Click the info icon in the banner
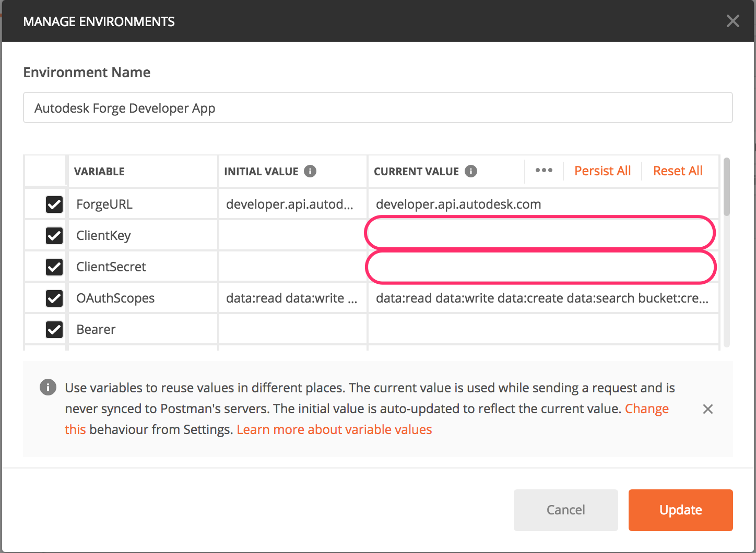Image resolution: width=756 pixels, height=553 pixels. 48,387
